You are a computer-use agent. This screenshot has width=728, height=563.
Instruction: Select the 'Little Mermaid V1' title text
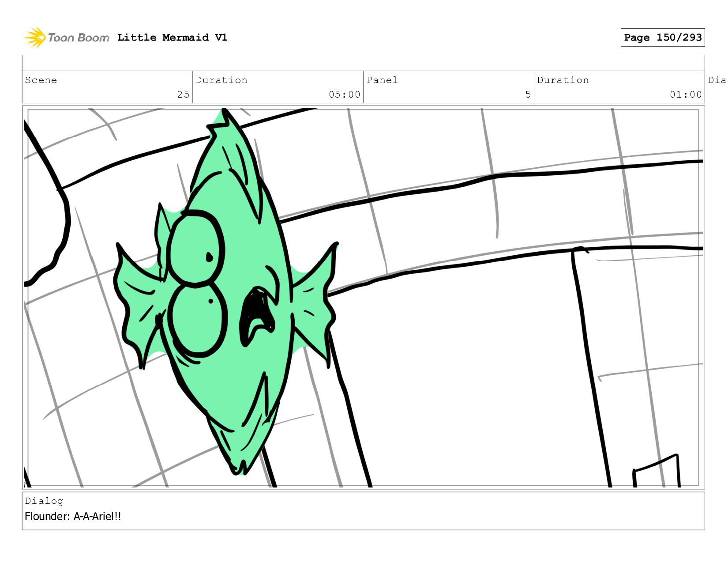(x=172, y=38)
